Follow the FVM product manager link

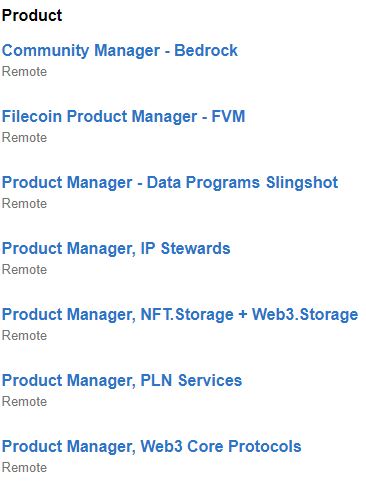pos(123,117)
